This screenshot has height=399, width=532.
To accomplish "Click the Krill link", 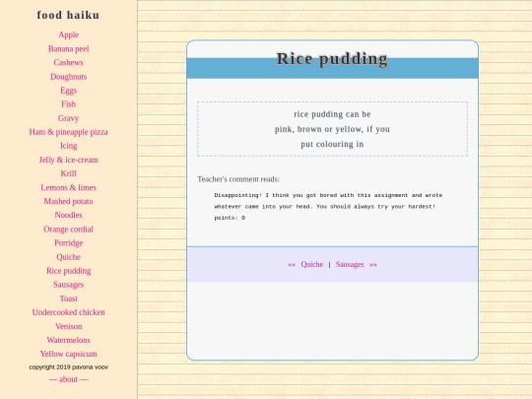I will (x=69, y=173).
